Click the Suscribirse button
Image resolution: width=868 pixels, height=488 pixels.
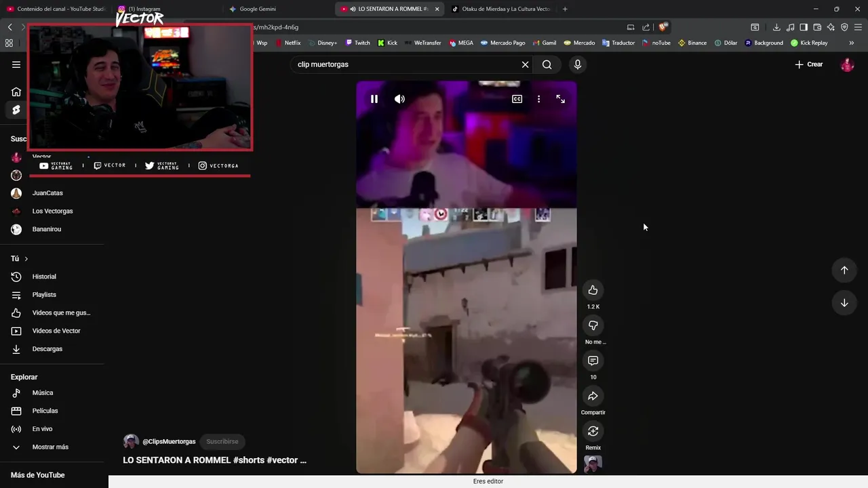[x=222, y=441]
